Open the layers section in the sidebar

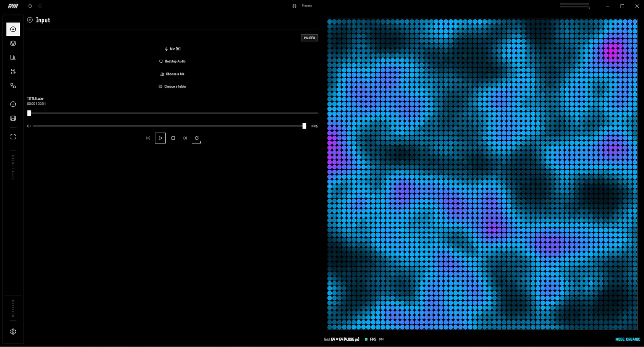13,44
